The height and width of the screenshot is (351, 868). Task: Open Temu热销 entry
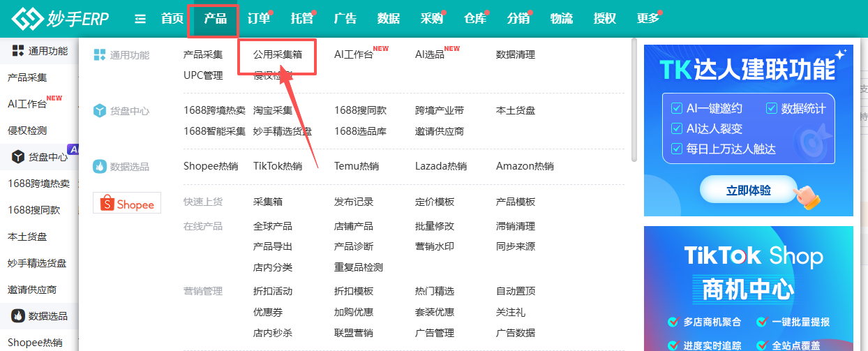click(357, 166)
